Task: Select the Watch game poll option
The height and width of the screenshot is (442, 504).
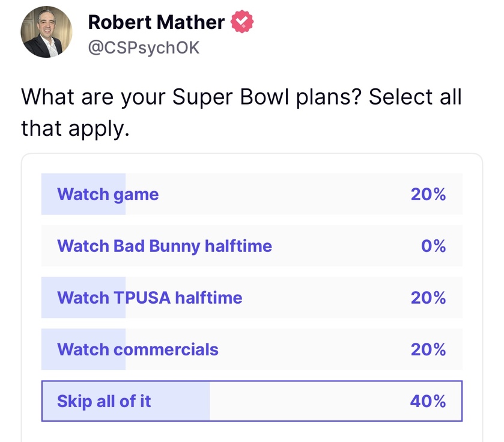Action: tap(108, 194)
